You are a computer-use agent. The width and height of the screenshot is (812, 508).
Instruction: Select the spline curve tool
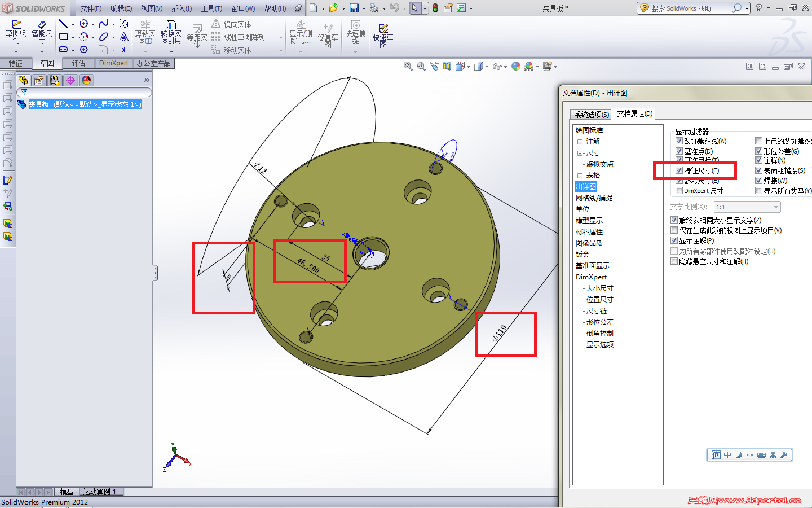point(104,24)
